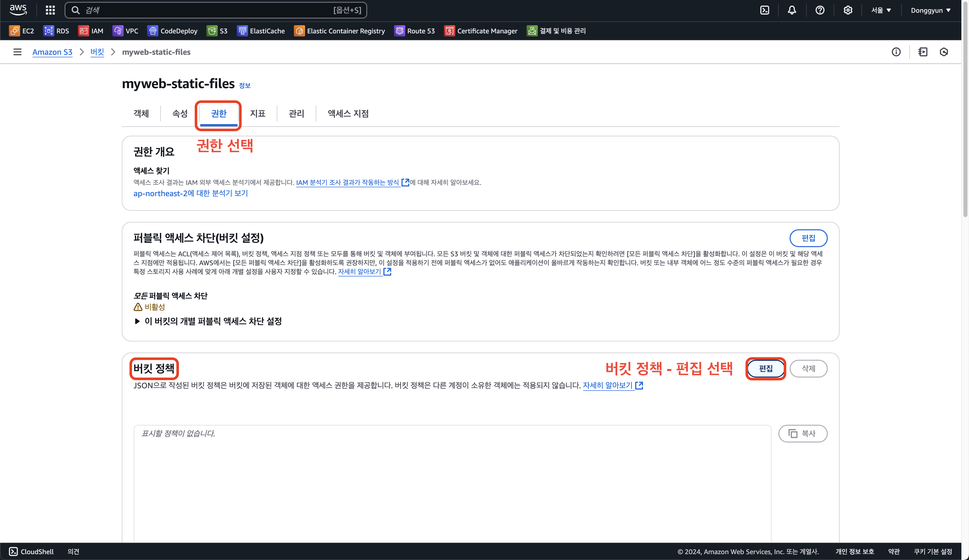
Task: Open IAM 분석기 조사 결과가 작동하는 방식 link
Action: 353,183
